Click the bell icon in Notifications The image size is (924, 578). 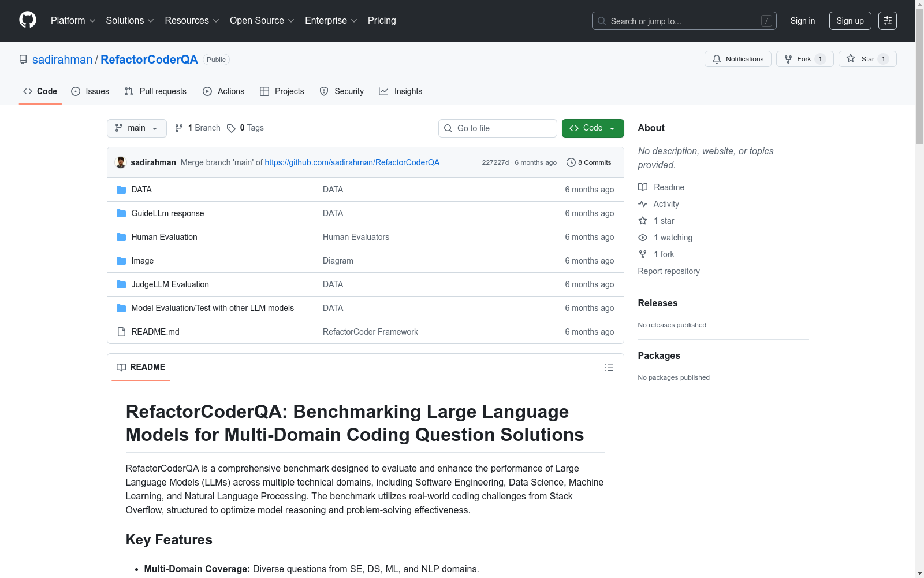pyautogui.click(x=717, y=59)
